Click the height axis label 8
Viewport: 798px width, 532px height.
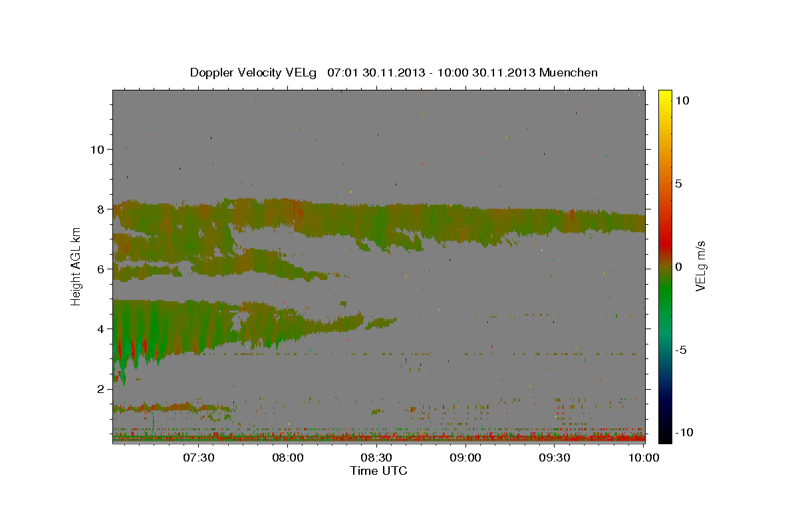(102, 209)
